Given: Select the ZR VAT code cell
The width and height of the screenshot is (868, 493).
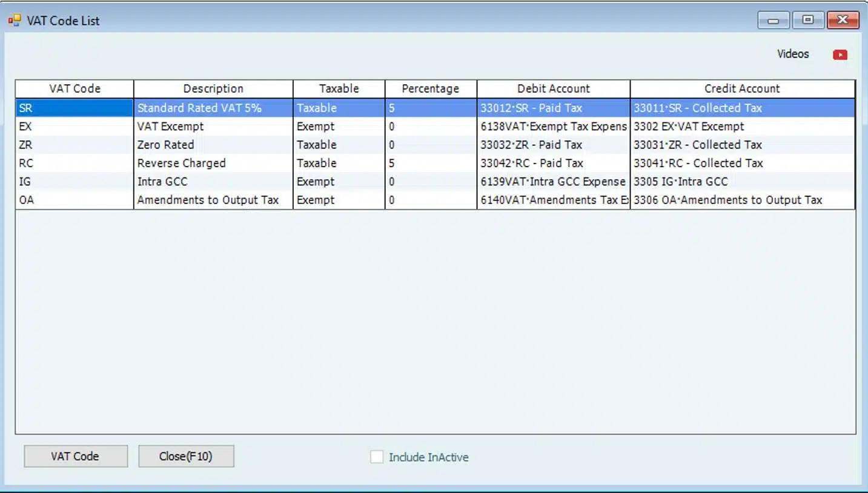Looking at the screenshot, I should [x=75, y=145].
